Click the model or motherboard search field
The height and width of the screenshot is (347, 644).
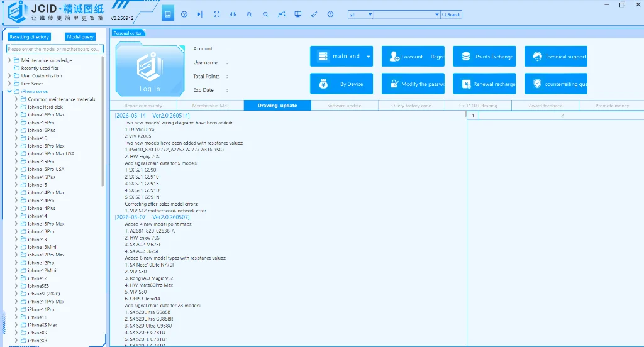coord(55,49)
